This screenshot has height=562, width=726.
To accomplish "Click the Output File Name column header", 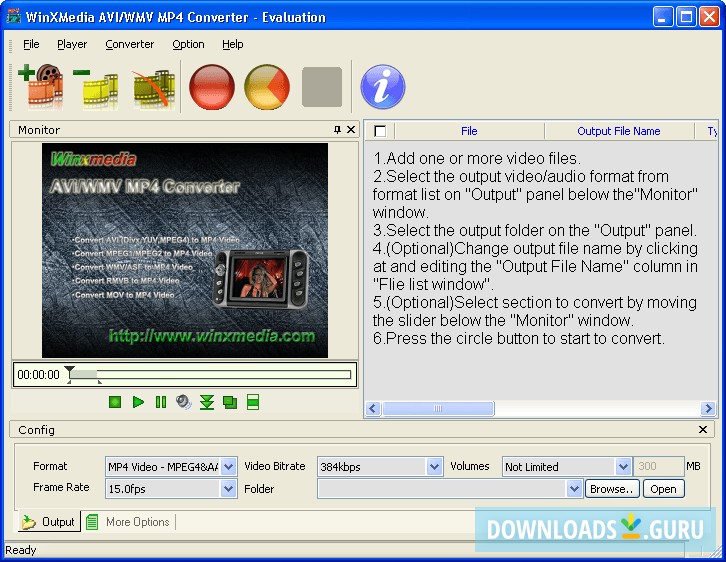I will (x=619, y=131).
